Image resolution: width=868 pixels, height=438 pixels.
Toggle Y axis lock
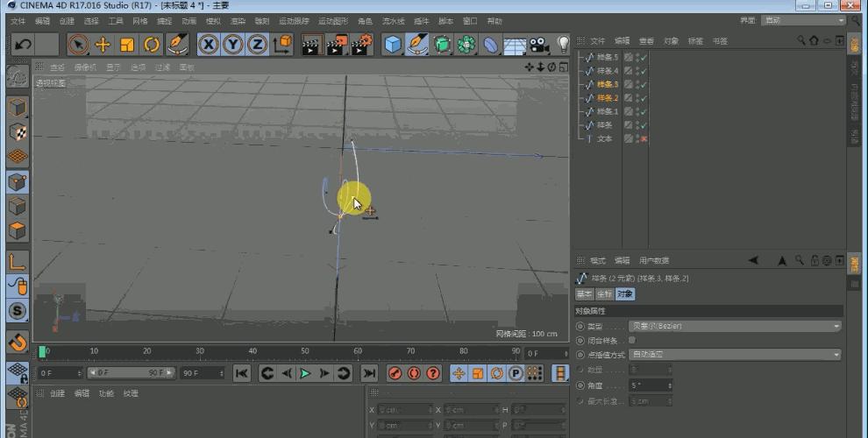[233, 45]
